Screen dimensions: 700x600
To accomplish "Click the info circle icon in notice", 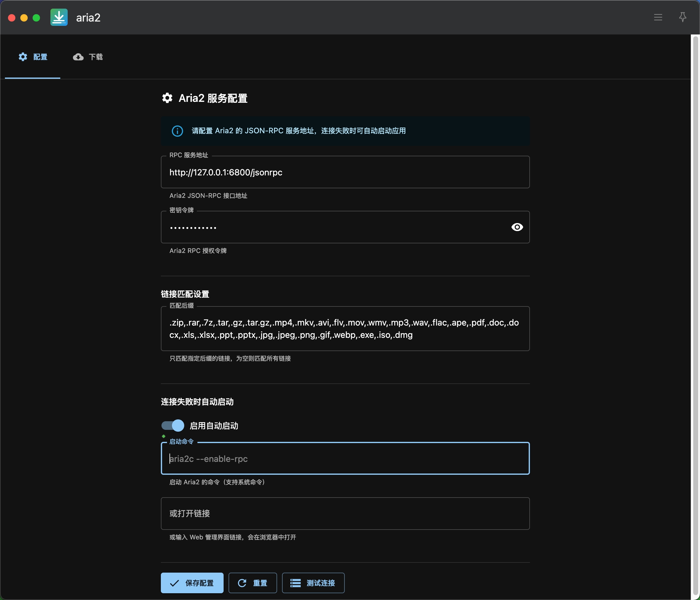I will [177, 131].
